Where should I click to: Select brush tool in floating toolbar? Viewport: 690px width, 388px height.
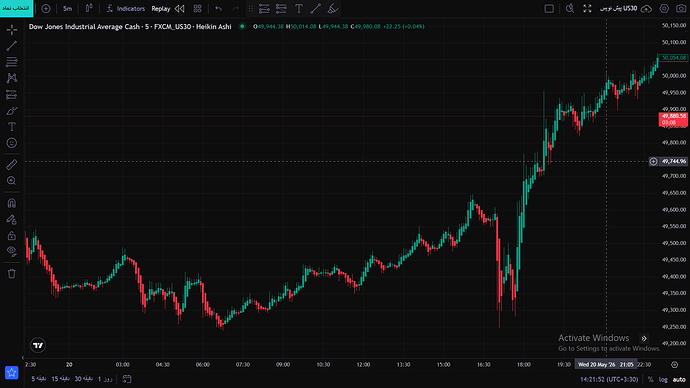click(333, 9)
